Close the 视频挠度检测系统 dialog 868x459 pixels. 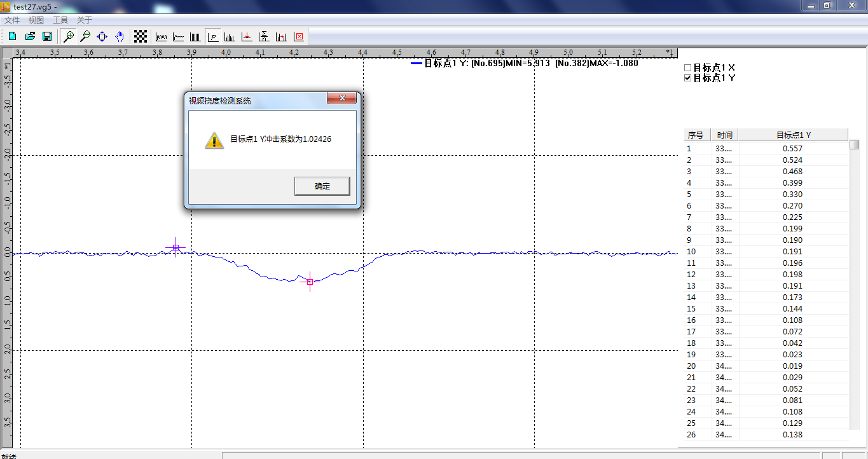coord(342,98)
